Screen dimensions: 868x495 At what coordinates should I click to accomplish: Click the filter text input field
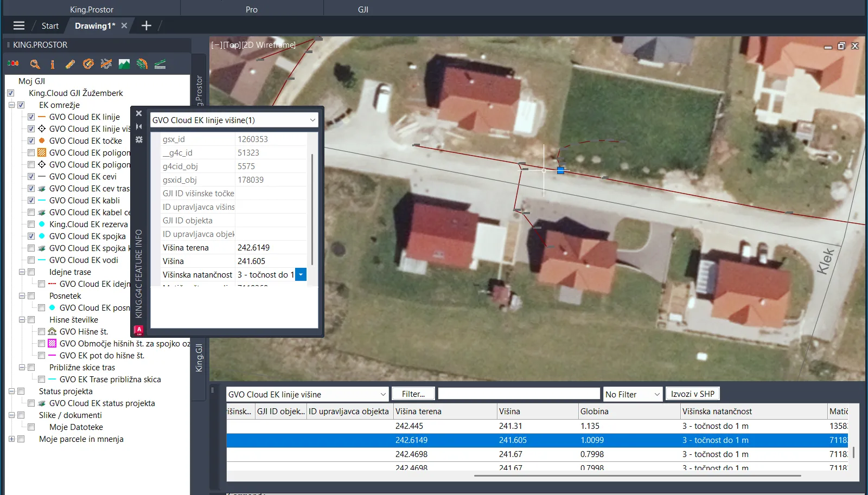click(518, 394)
